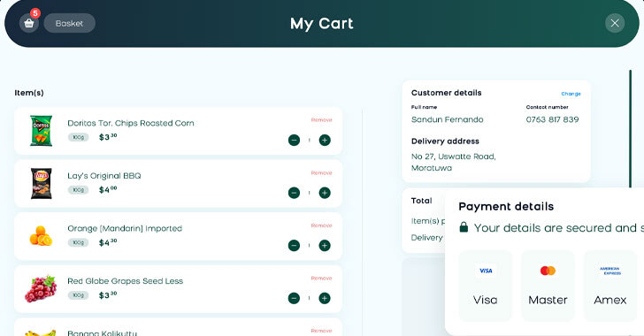The width and height of the screenshot is (644, 336).
Task: Increase Orange Mandarin quantity
Action: (325, 245)
